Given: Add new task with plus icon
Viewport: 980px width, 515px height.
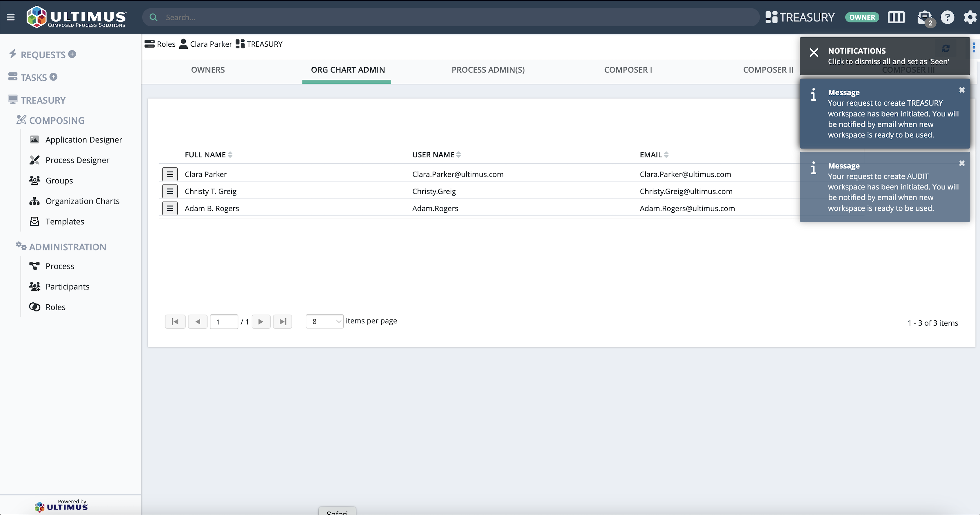Looking at the screenshot, I should coord(54,77).
